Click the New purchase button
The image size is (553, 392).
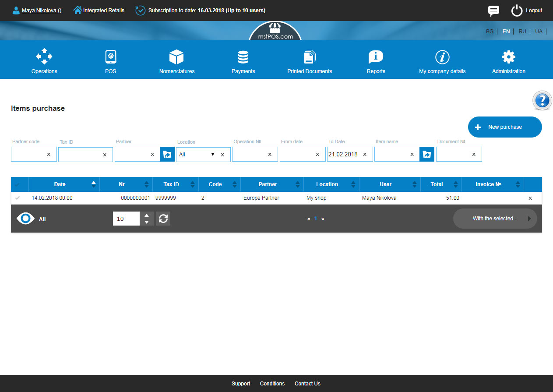click(504, 127)
